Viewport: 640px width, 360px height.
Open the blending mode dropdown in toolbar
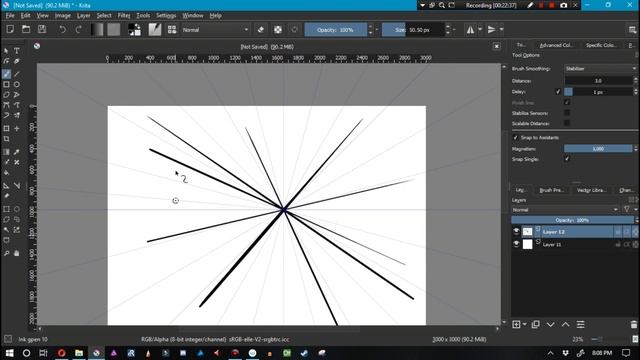click(215, 30)
